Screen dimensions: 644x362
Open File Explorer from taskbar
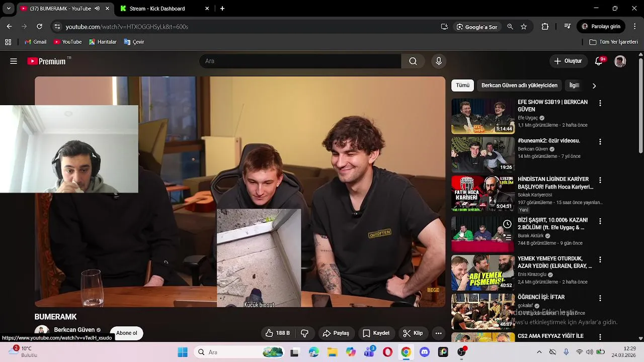coord(332,352)
